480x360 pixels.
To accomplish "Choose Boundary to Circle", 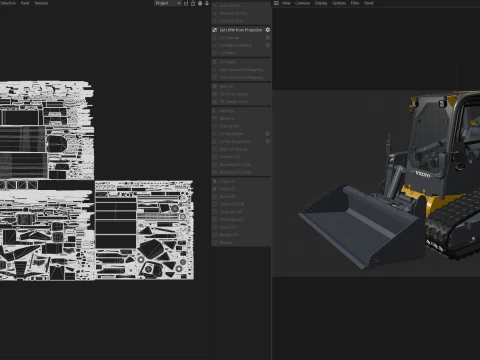I will 241,164.
